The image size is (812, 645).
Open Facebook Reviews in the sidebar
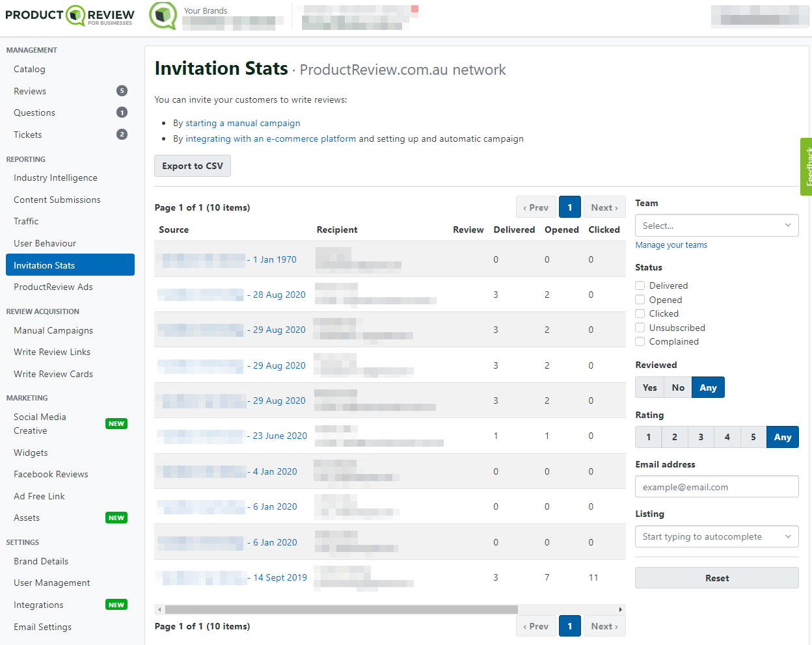tap(51, 474)
